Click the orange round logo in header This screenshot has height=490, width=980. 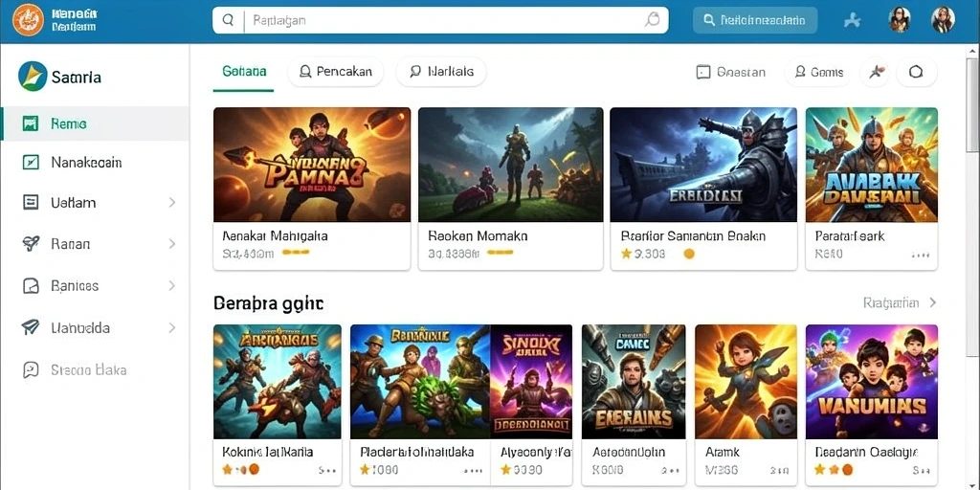coord(29,20)
